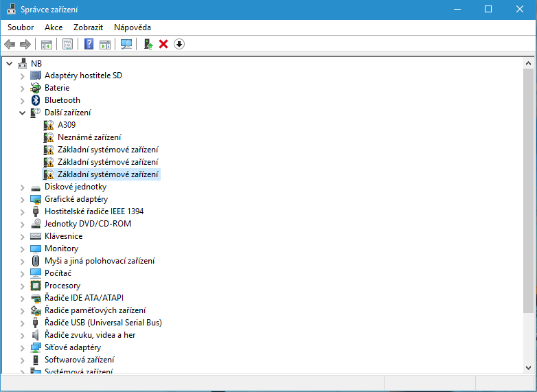
Task: Open the Properties toolbar icon
Action: [x=67, y=44]
